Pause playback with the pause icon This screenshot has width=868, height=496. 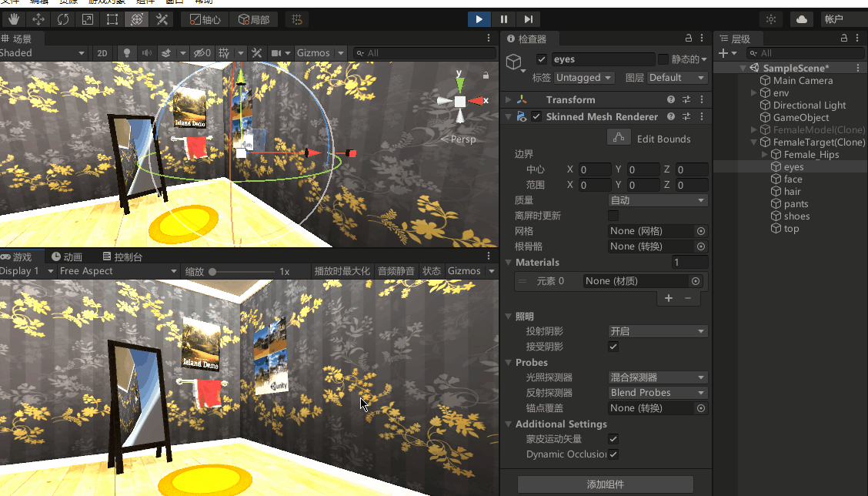(504, 18)
